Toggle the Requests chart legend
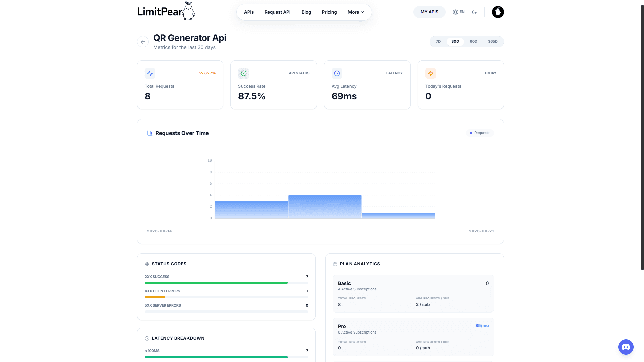This screenshot has width=644, height=362. click(x=480, y=133)
